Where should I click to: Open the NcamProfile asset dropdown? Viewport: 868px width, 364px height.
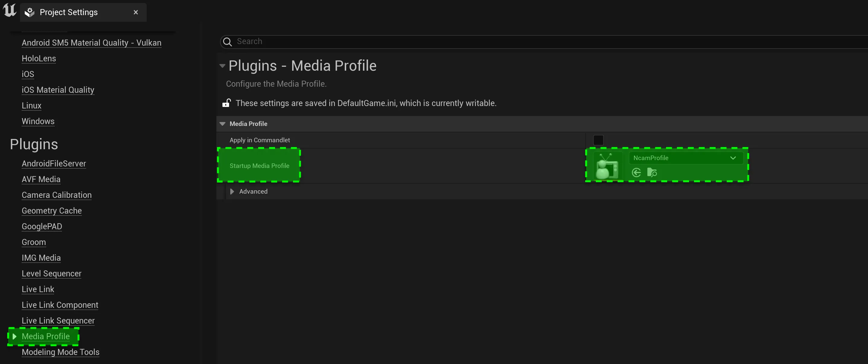tap(686, 158)
